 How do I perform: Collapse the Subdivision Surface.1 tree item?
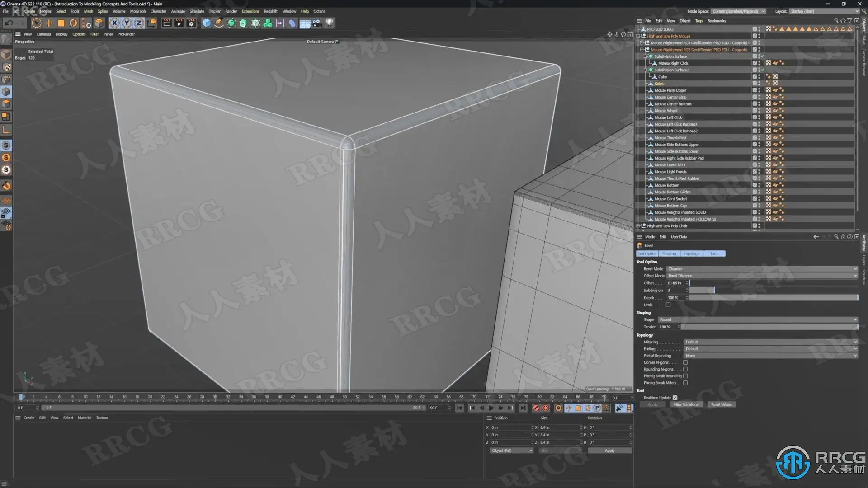coord(646,70)
